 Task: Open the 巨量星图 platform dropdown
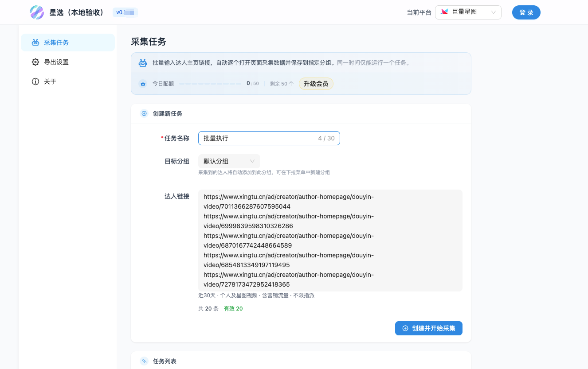[x=468, y=12]
